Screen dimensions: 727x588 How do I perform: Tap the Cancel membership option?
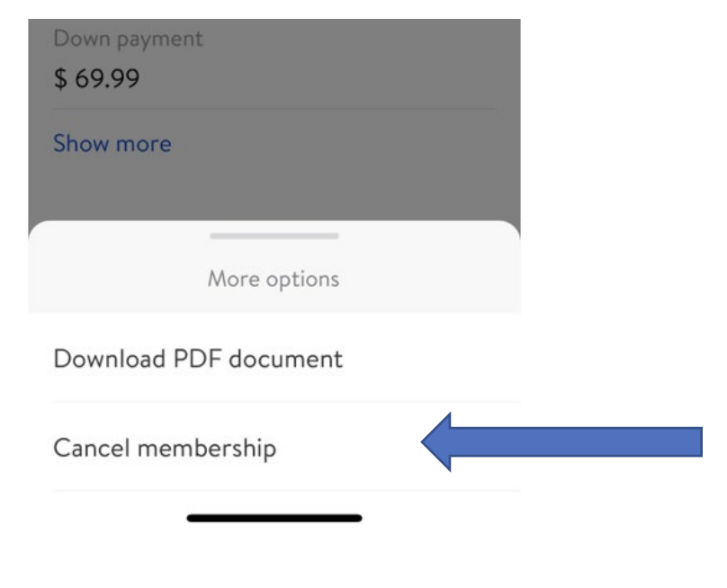click(x=165, y=447)
